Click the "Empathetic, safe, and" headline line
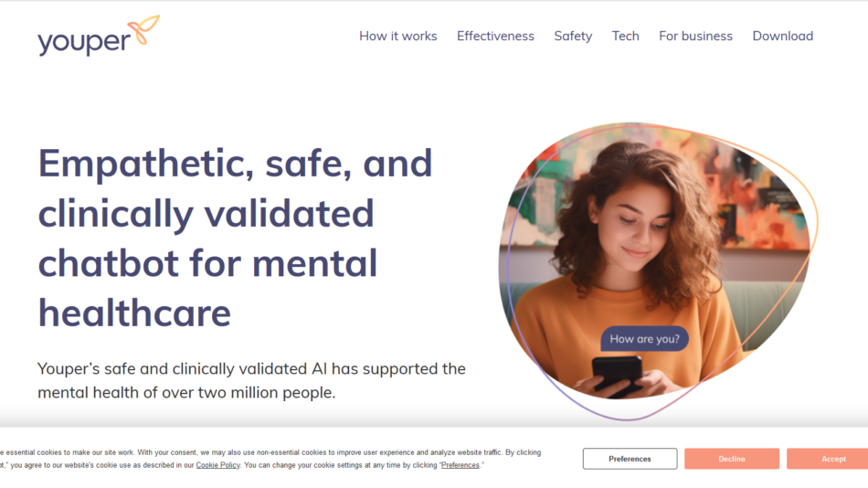Image resolution: width=868 pixels, height=488 pixels. click(235, 163)
